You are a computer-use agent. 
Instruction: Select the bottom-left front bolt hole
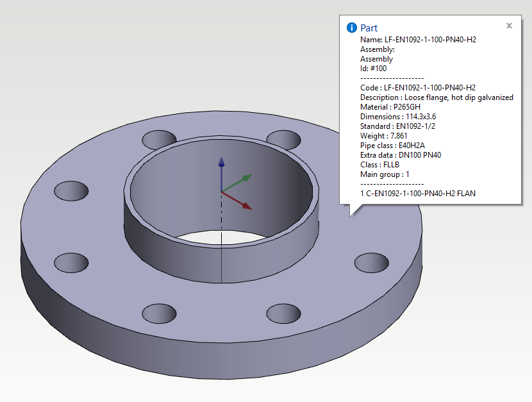click(x=158, y=313)
